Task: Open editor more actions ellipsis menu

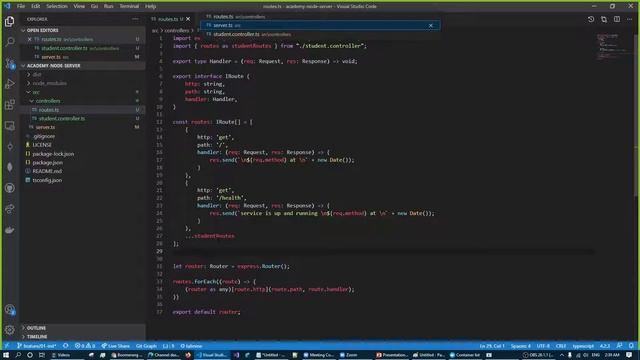Action: [630, 19]
